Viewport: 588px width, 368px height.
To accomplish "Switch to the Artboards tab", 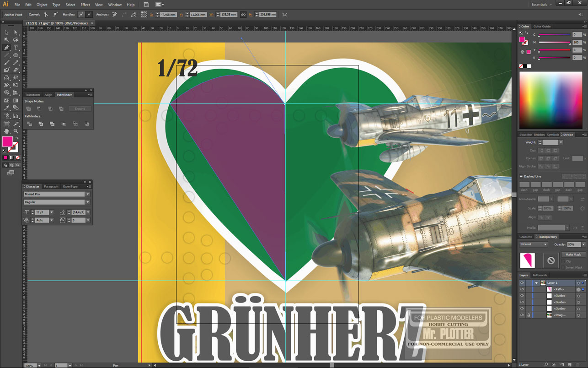I will (540, 275).
